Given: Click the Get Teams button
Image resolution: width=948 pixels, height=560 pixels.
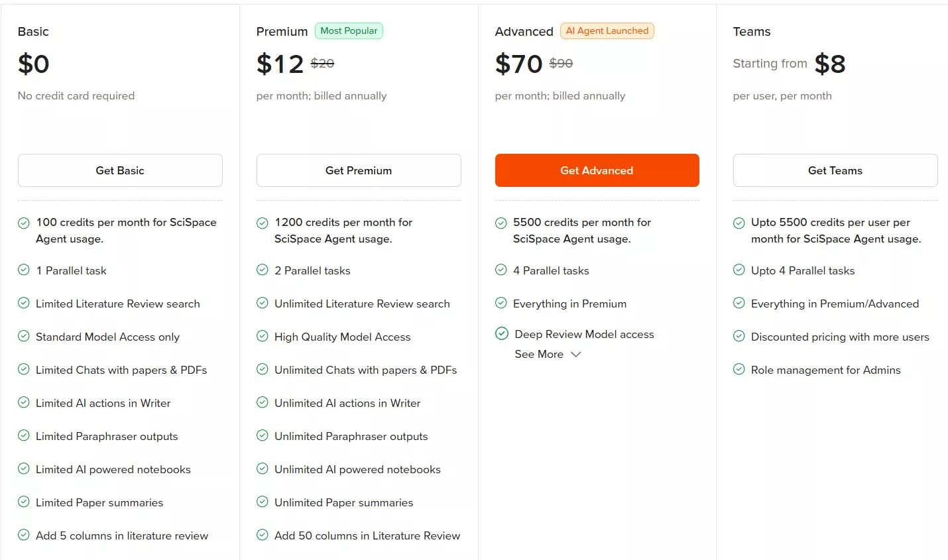Looking at the screenshot, I should pyautogui.click(x=835, y=170).
